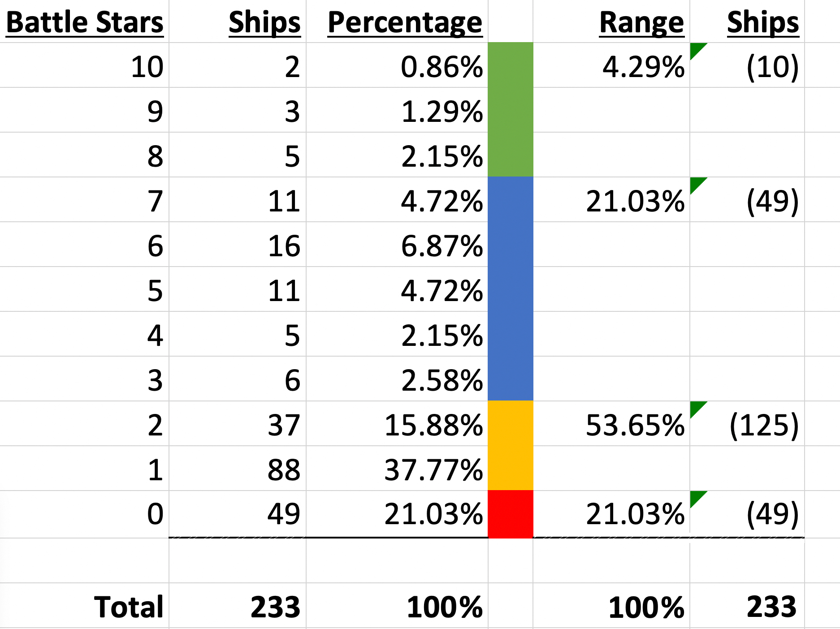The width and height of the screenshot is (840, 629).
Task: Click the cell showing 88 ships
Action: [238, 468]
